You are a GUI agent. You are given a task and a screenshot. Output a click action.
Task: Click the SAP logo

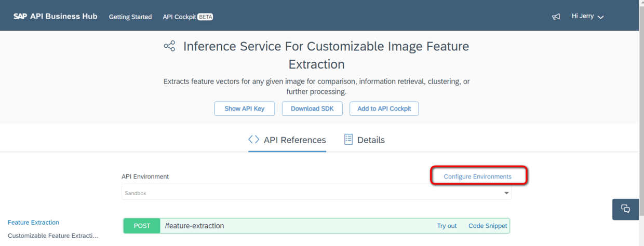coord(20,16)
